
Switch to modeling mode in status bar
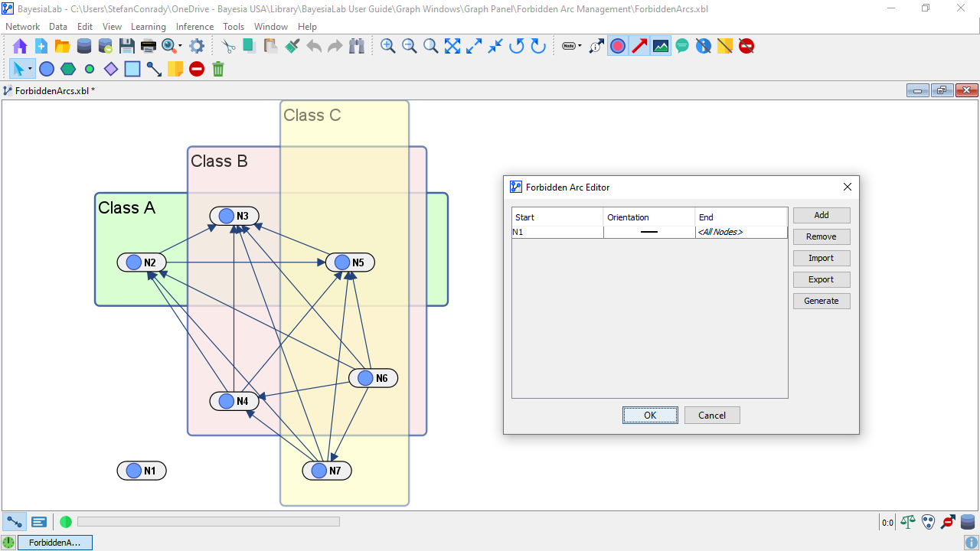point(15,522)
